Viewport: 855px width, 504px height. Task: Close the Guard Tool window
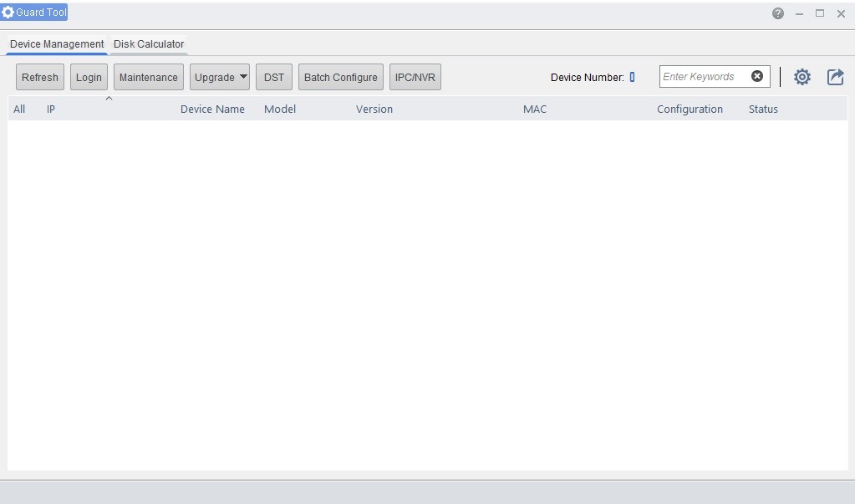841,13
